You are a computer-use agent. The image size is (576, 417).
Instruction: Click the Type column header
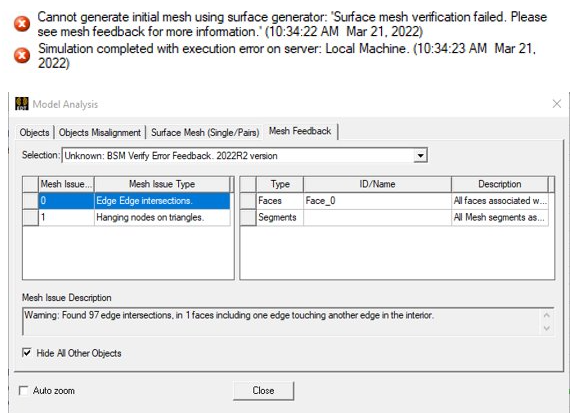point(280,184)
